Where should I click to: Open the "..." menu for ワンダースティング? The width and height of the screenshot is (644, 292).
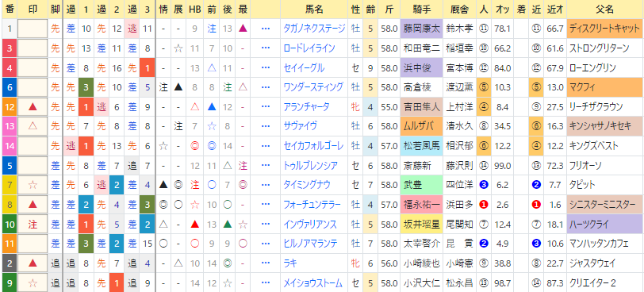point(265,87)
